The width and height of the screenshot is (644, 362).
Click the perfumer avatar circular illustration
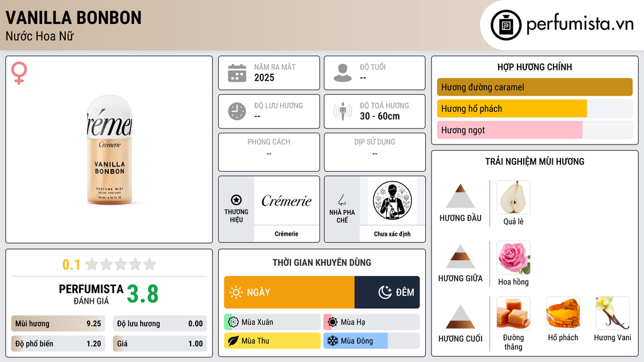pyautogui.click(x=392, y=200)
